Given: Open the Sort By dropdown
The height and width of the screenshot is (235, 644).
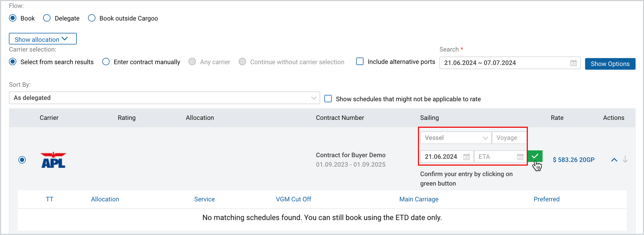Looking at the screenshot, I should tap(164, 98).
